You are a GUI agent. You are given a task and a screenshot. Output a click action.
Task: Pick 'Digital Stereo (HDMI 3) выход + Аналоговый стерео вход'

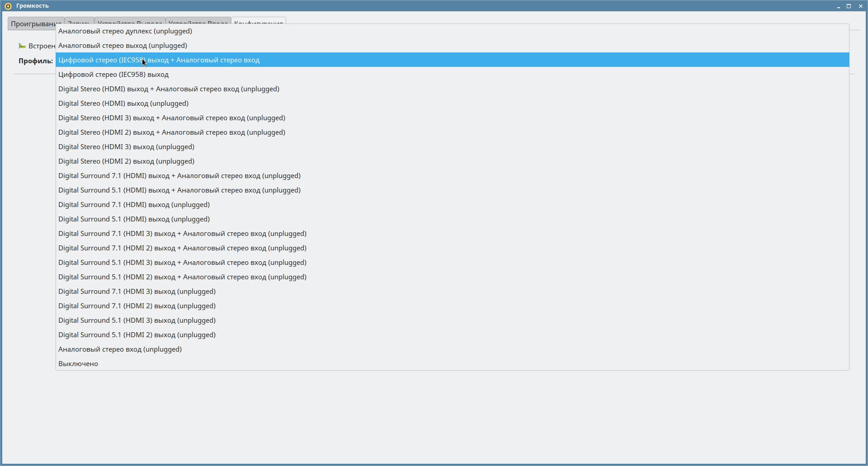(452, 118)
